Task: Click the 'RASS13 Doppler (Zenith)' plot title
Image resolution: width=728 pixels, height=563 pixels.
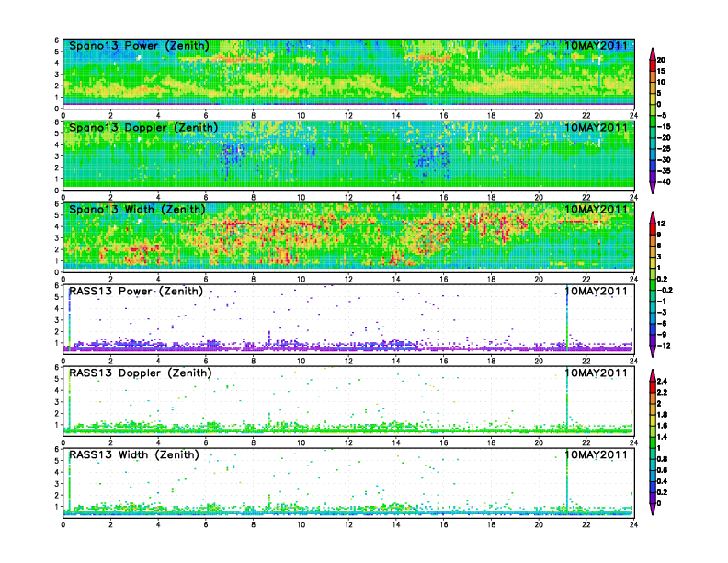Action: coord(141,373)
